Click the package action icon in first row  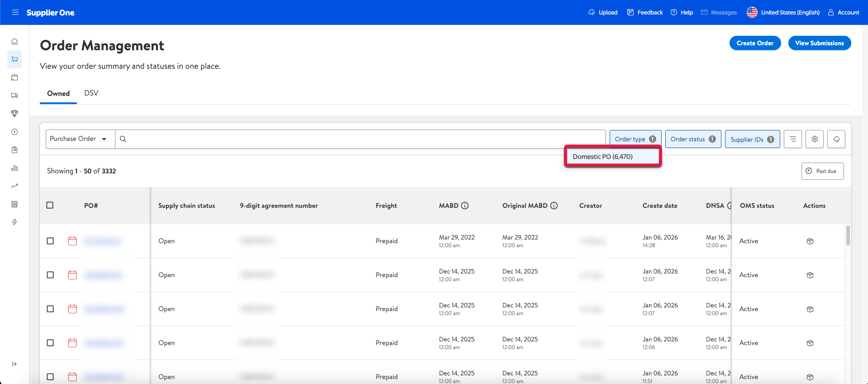[x=810, y=241]
